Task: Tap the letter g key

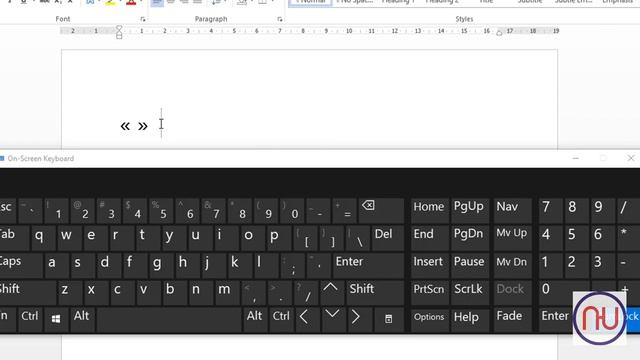Action: [160, 265]
